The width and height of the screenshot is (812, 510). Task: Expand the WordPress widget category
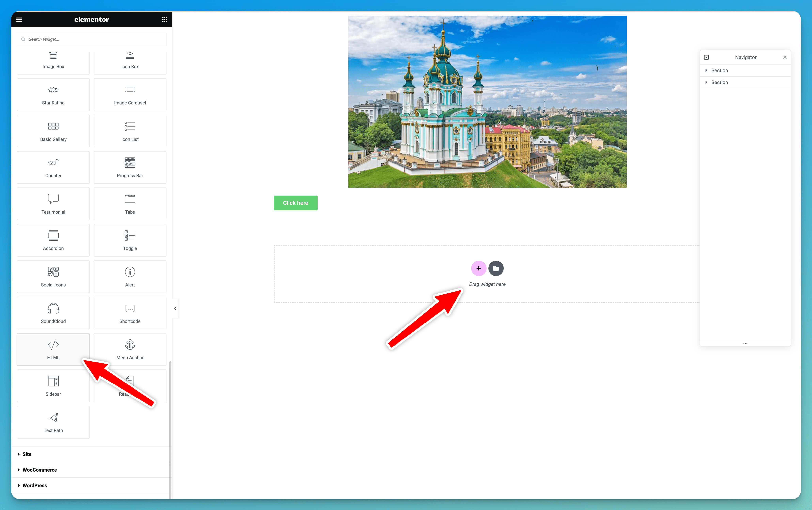tap(35, 485)
